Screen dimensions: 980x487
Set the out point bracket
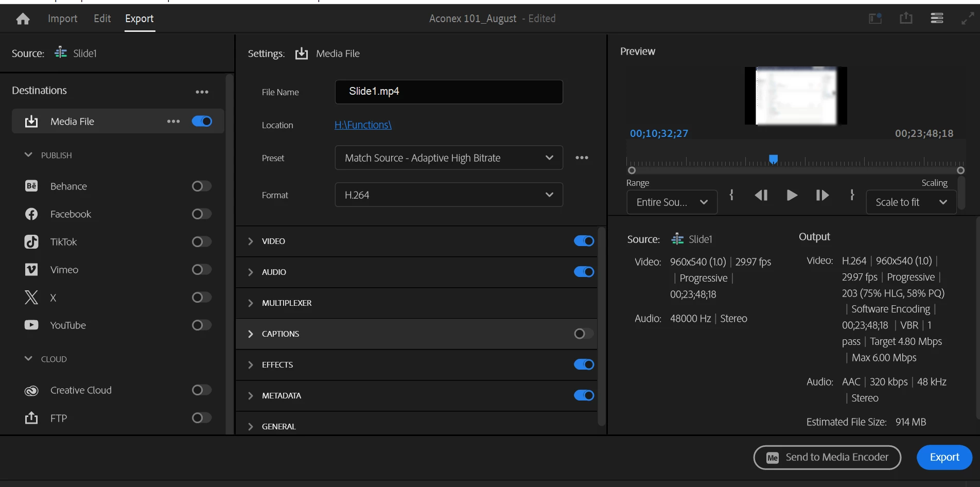[x=852, y=195]
